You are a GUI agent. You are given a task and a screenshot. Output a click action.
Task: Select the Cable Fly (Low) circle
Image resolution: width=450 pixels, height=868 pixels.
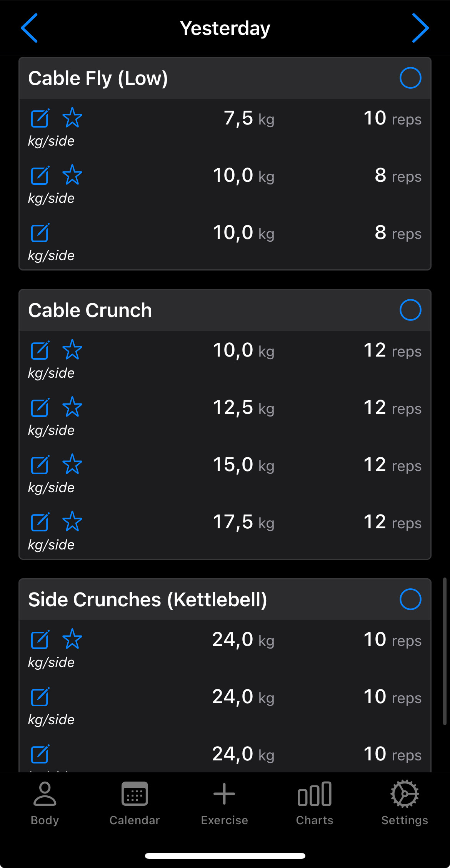tap(410, 78)
